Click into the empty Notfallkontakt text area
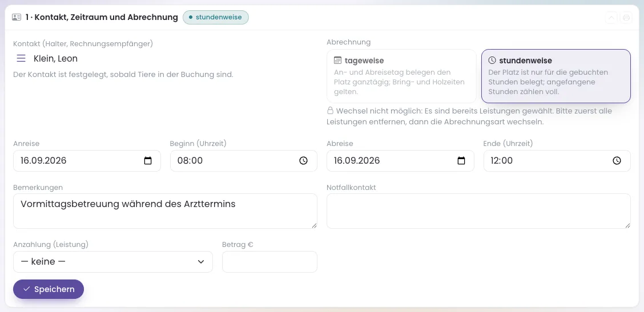Viewport: 644px width, 312px height. (478, 211)
